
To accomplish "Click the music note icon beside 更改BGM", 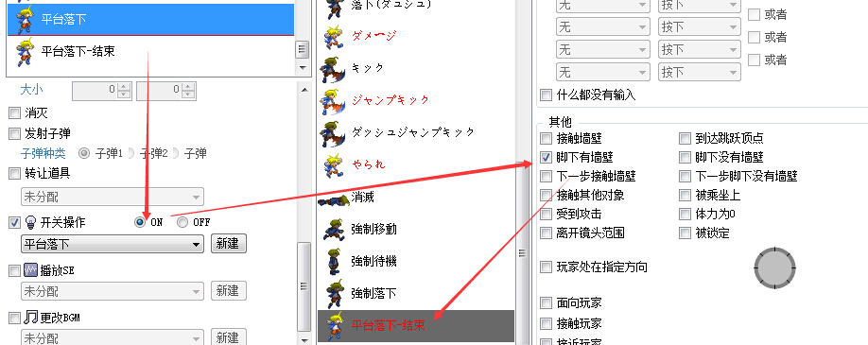I will tap(31, 318).
